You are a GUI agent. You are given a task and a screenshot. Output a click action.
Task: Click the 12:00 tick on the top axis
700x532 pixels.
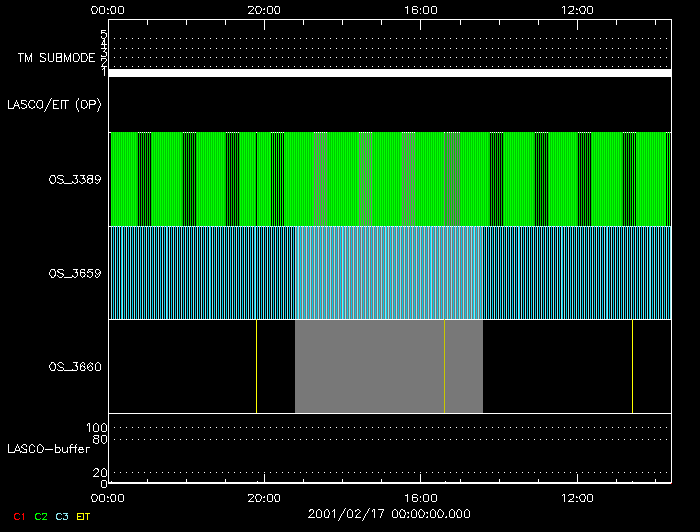[x=578, y=9]
